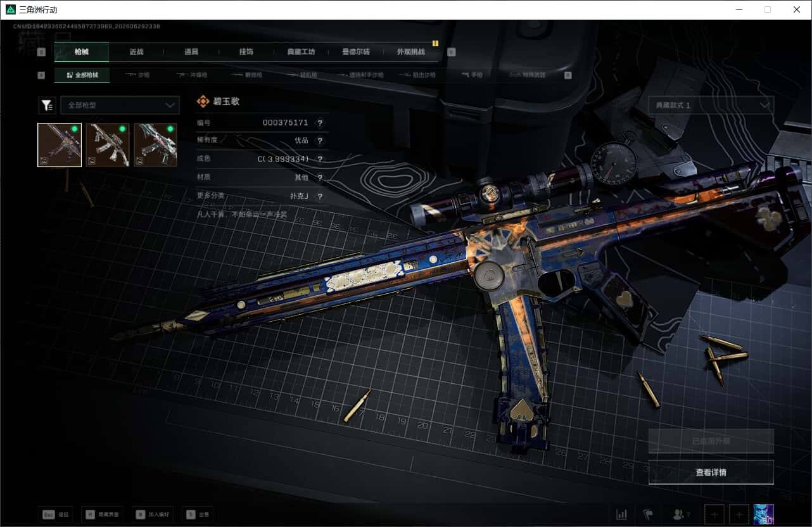Screen dimensions: 812x527
Task: Click the 三角洲行动 window title text
Action: pyautogui.click(x=38, y=10)
